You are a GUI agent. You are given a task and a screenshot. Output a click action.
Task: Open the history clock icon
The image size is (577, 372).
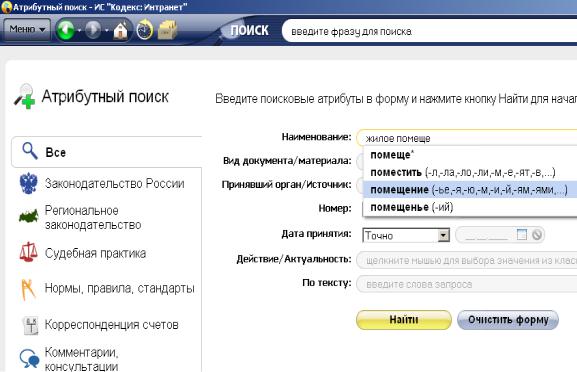coord(145,30)
